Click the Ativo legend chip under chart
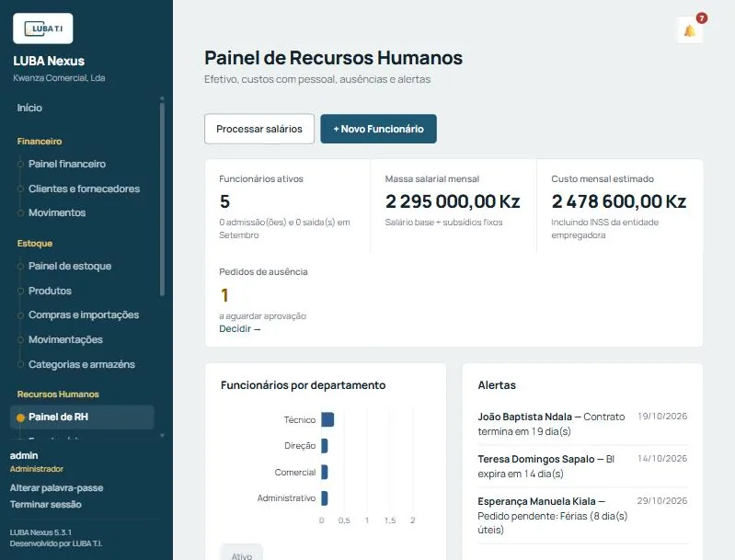 [x=242, y=554]
